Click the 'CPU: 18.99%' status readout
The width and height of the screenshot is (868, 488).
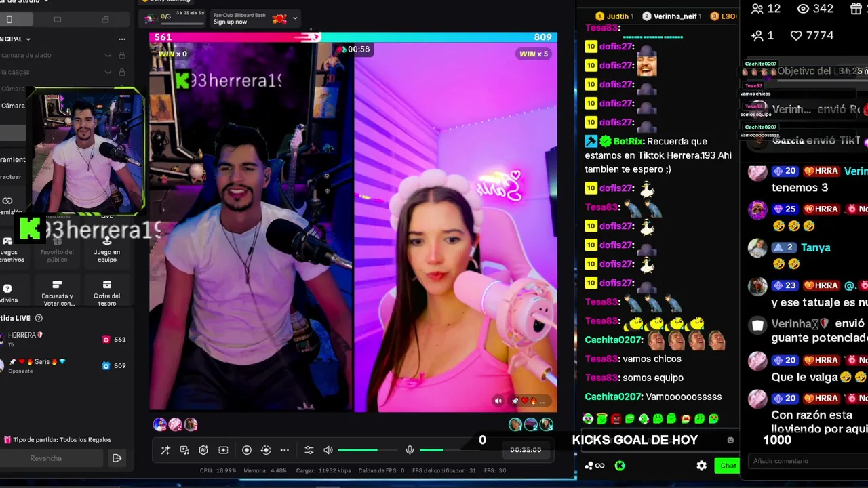click(x=218, y=470)
